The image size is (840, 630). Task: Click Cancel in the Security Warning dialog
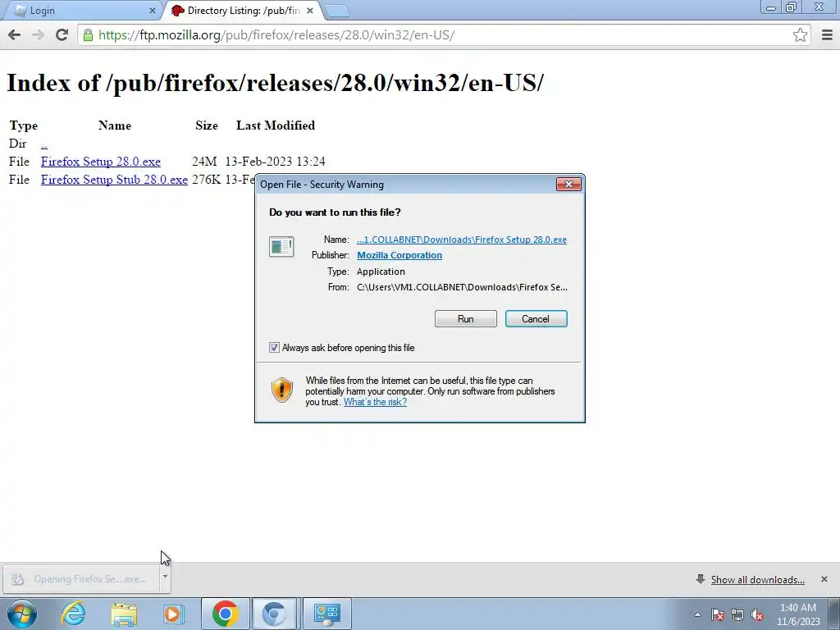536,319
